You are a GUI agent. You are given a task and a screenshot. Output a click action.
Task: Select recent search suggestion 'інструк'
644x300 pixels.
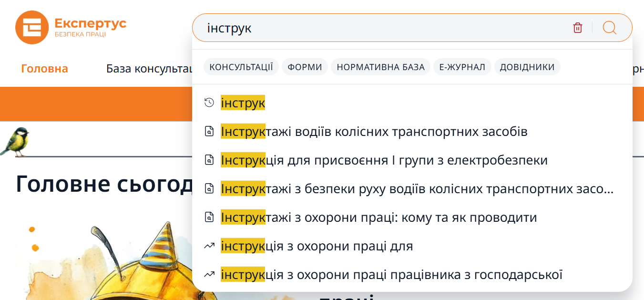pyautogui.click(x=243, y=103)
